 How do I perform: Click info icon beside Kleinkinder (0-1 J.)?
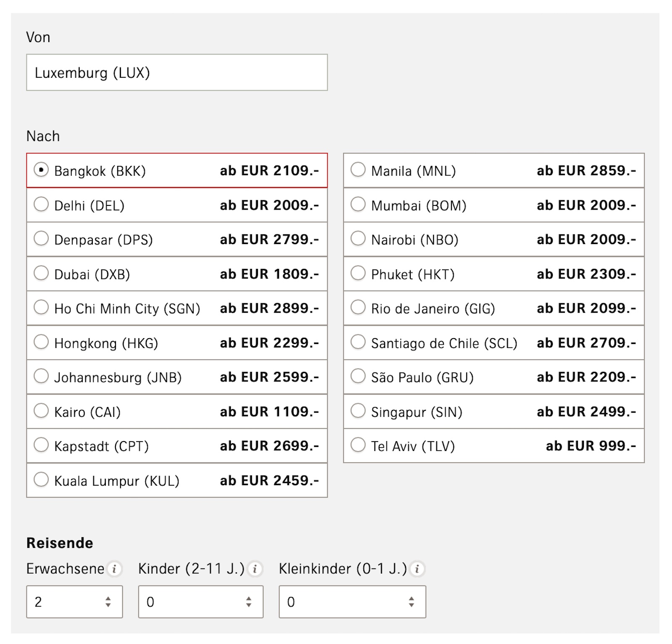tap(417, 569)
